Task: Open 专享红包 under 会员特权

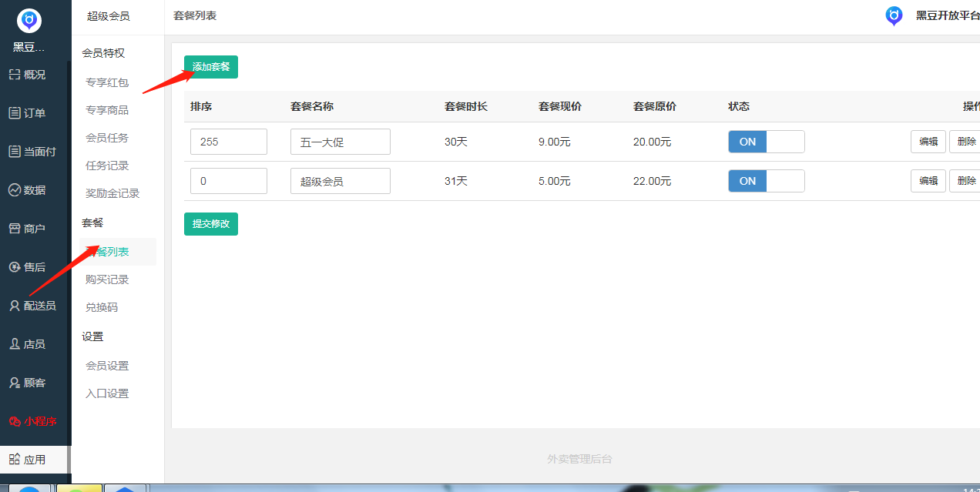Action: point(107,82)
